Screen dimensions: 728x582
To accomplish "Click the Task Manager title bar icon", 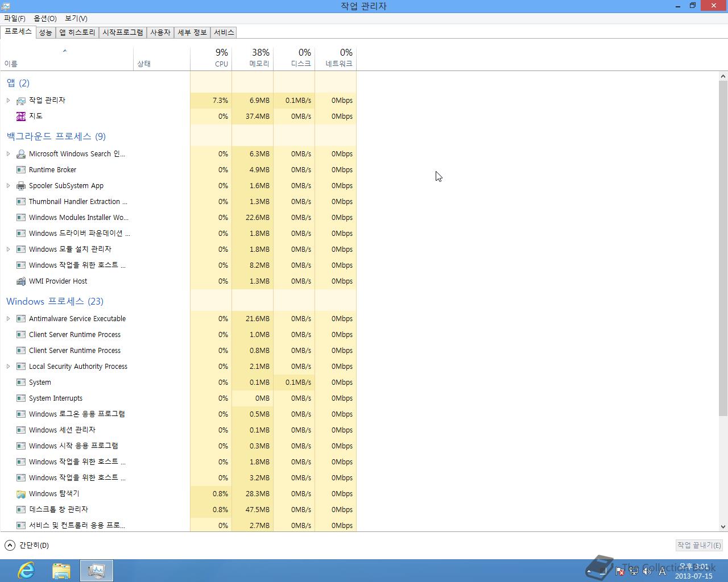I will pyautogui.click(x=6, y=6).
